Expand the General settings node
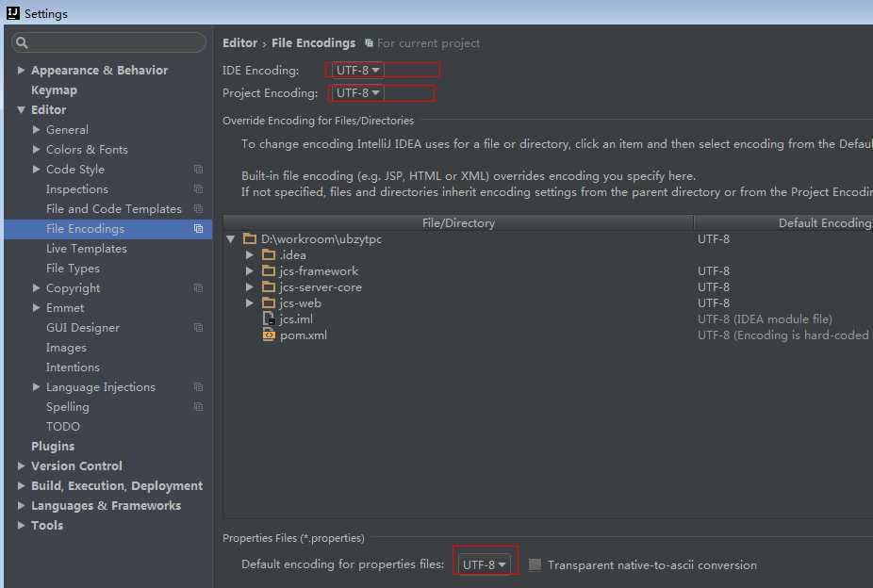Image resolution: width=873 pixels, height=588 pixels. [x=36, y=130]
